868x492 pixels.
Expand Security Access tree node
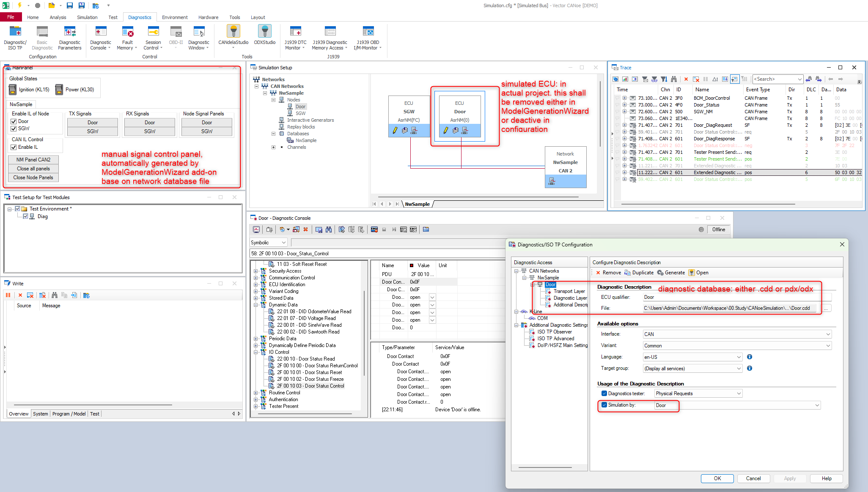(256, 271)
